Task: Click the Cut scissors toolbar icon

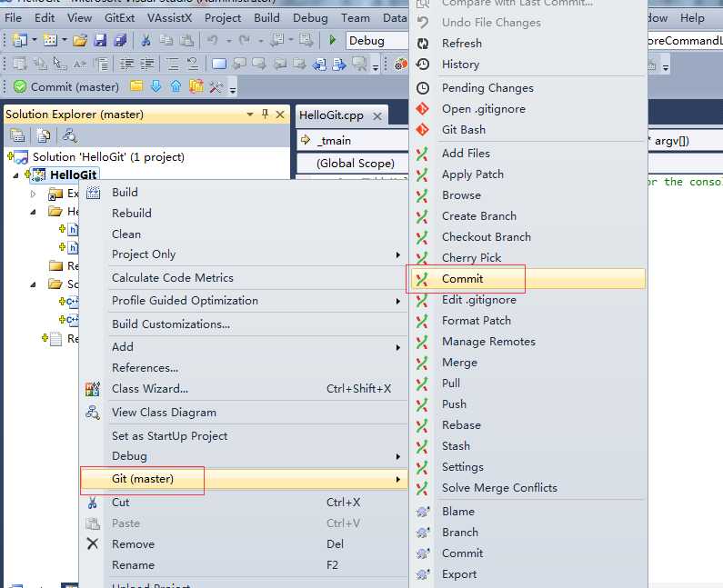Action: [x=146, y=41]
